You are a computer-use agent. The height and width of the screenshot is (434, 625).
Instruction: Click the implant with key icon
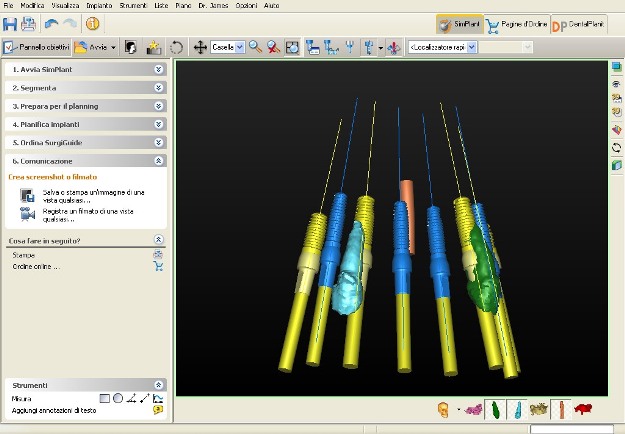[x=369, y=47]
